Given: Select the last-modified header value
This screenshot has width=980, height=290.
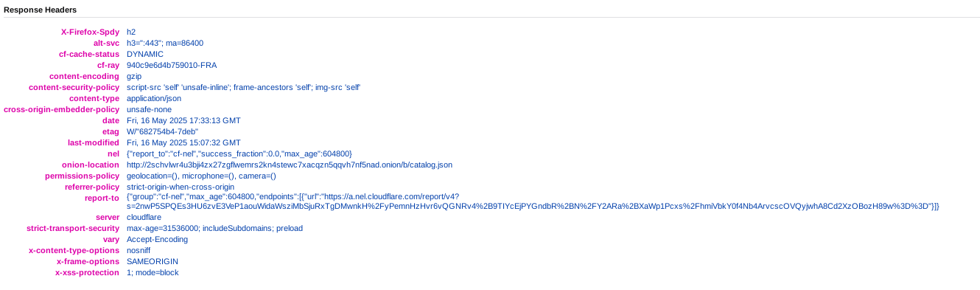Looking at the screenshot, I should tap(183, 142).
